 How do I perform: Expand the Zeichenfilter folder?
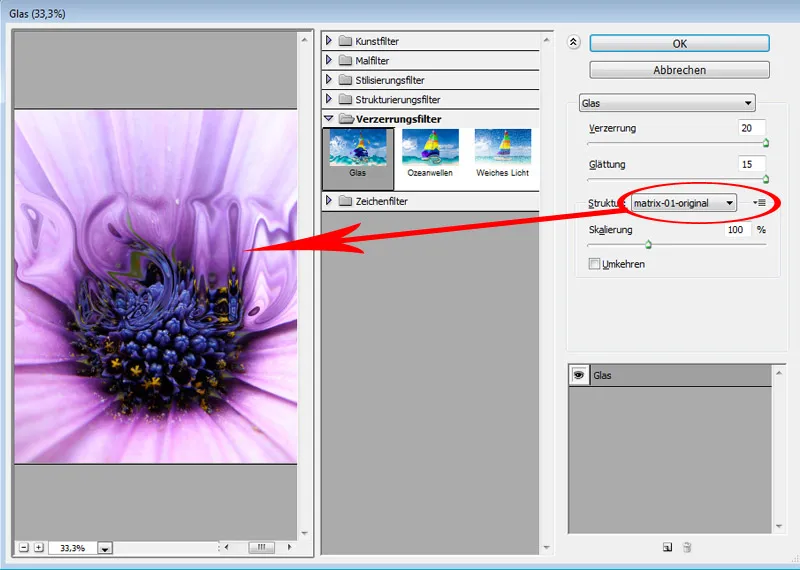(329, 201)
